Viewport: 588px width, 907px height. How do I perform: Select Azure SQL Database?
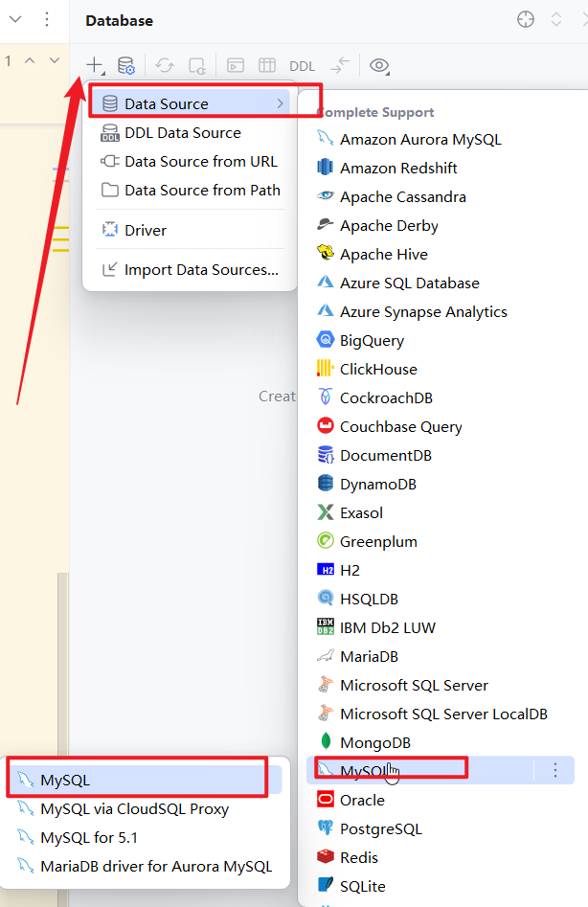(441, 283)
